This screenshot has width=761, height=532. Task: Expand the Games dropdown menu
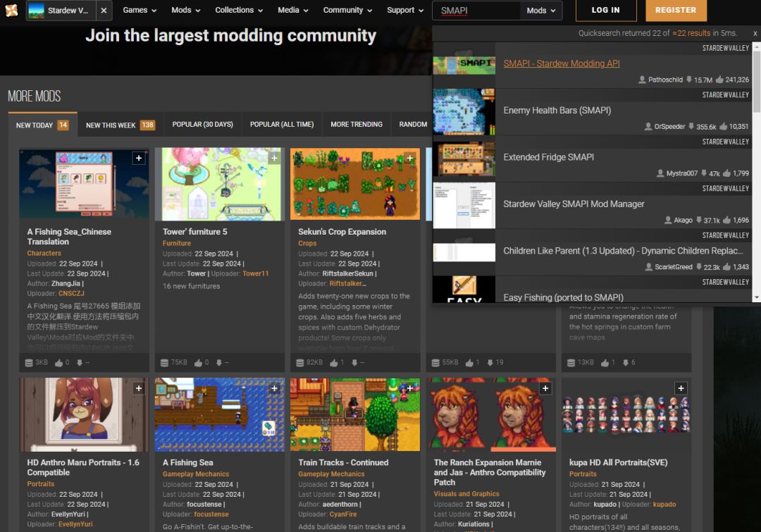coord(140,10)
